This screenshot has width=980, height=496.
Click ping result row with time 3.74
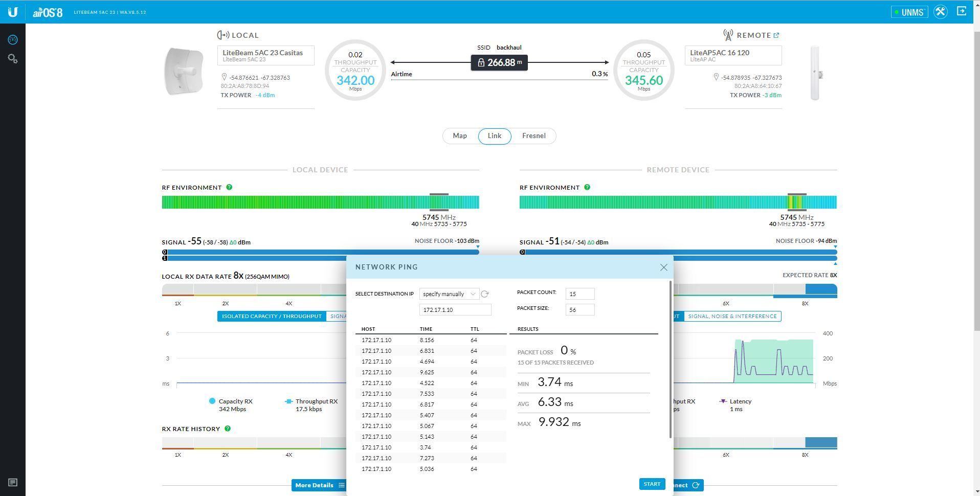pos(431,447)
